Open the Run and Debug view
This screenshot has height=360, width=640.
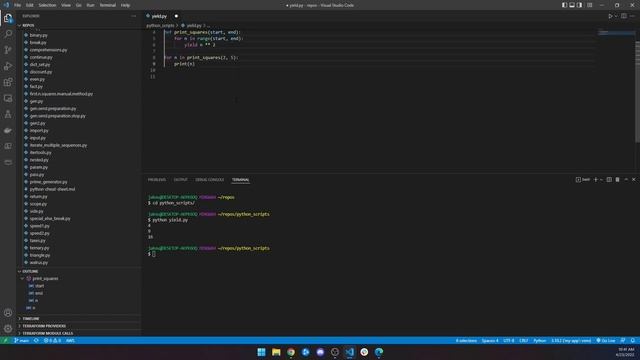click(x=8, y=66)
